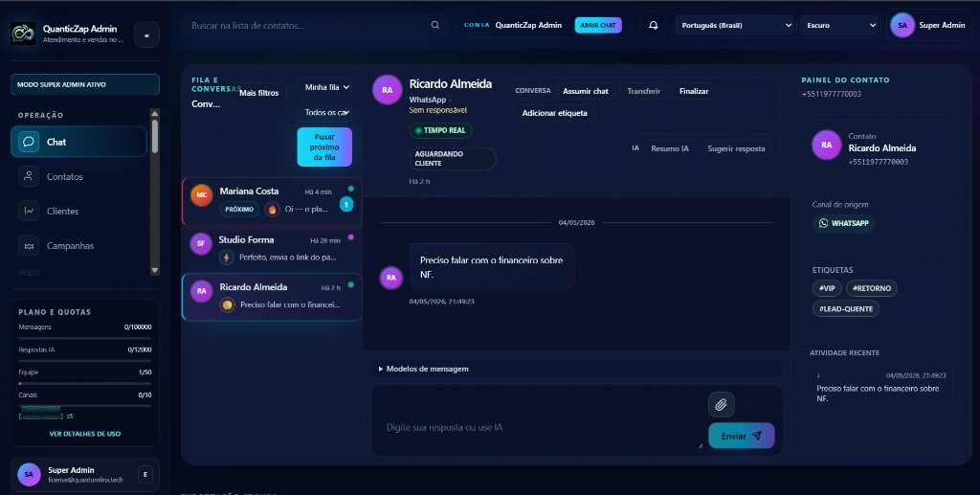Click the Campanhas icon
The width and height of the screenshot is (980, 495).
click(x=28, y=246)
